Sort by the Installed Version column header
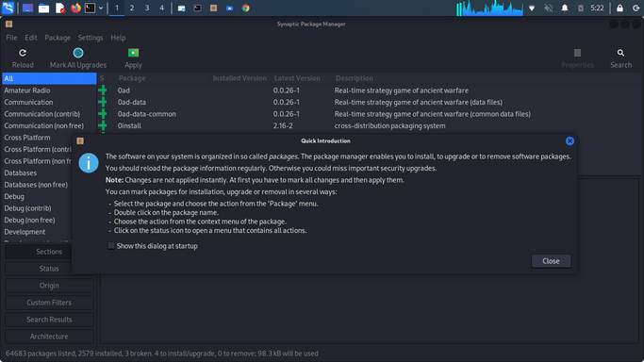644x362 pixels. click(239, 78)
